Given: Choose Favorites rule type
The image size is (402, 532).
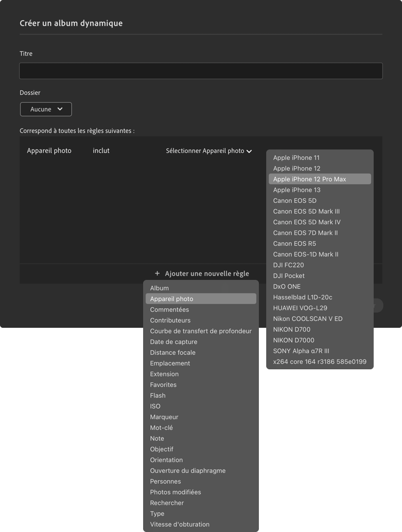Looking at the screenshot, I should [201, 385].
